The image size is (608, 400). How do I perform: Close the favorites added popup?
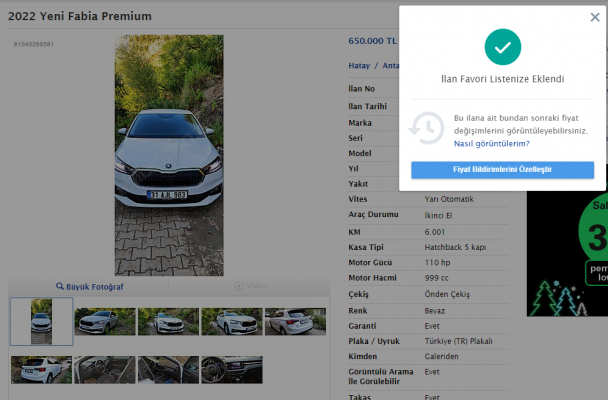click(595, 17)
